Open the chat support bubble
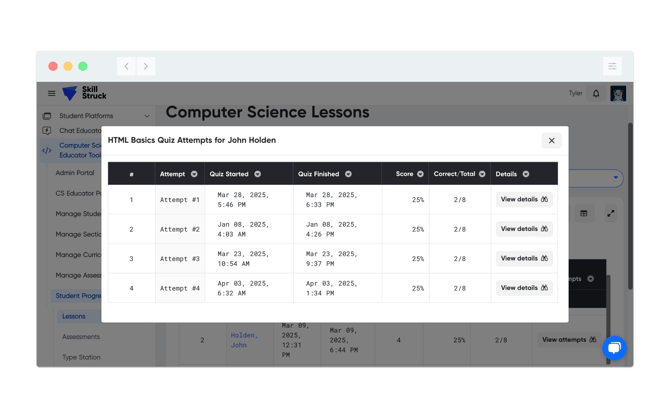The height and width of the screenshot is (418, 670). point(614,348)
